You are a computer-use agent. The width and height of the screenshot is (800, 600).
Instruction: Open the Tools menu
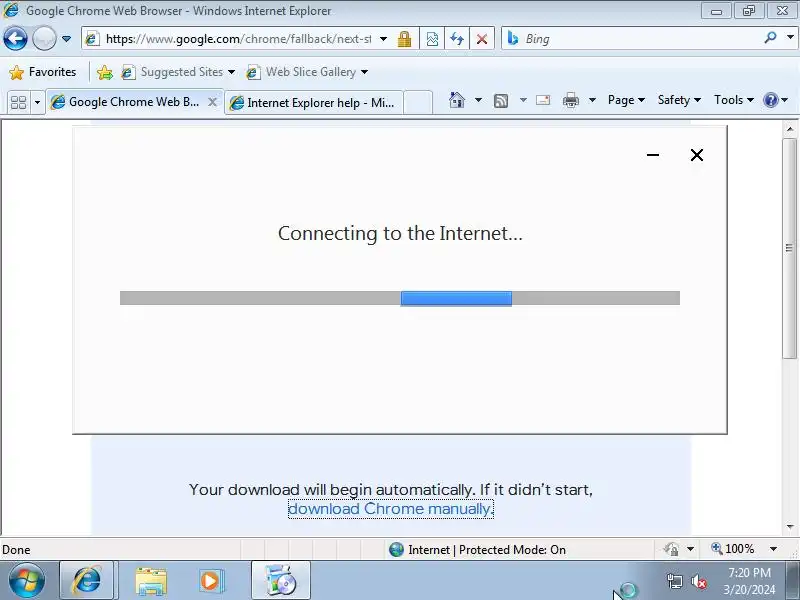pos(734,100)
